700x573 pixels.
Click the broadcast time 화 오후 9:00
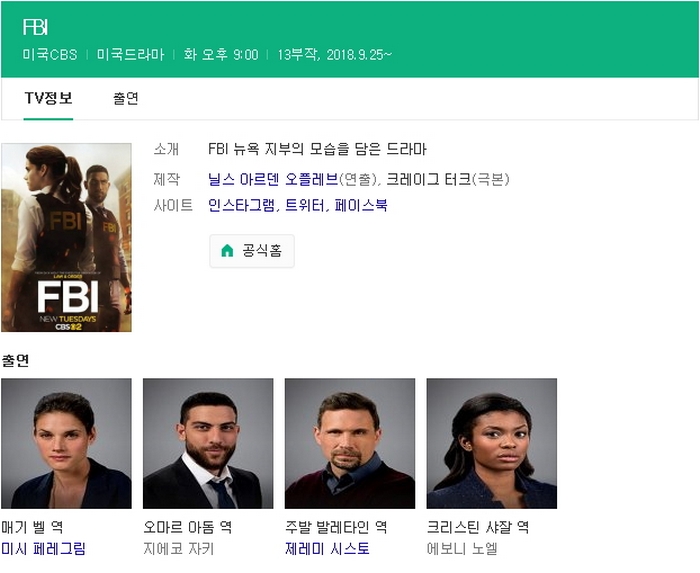(221, 55)
